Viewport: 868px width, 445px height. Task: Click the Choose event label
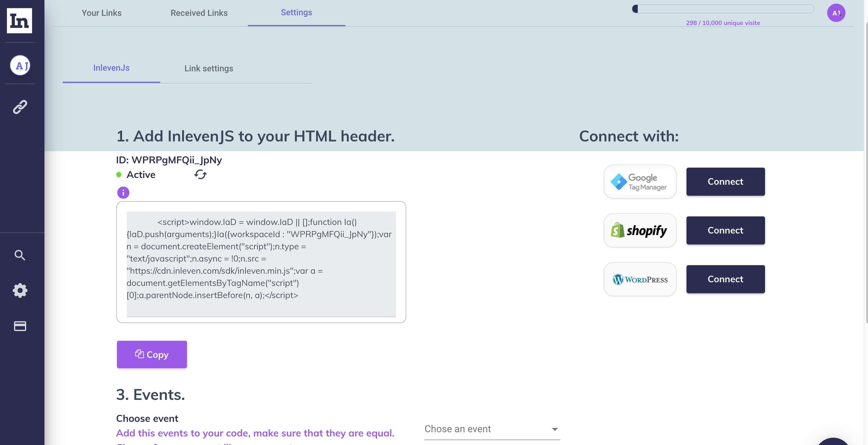[x=147, y=418]
